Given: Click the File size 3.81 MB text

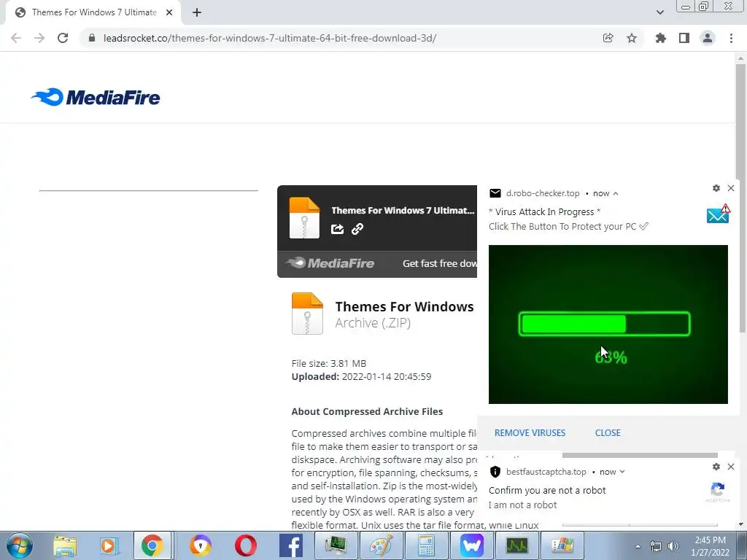Looking at the screenshot, I should tap(329, 363).
